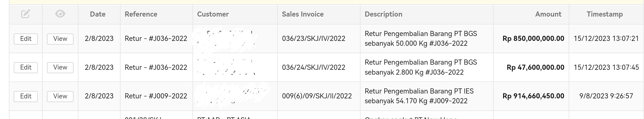
Task: Click the 50.000 Kg retur description
Action: tap(421, 39)
